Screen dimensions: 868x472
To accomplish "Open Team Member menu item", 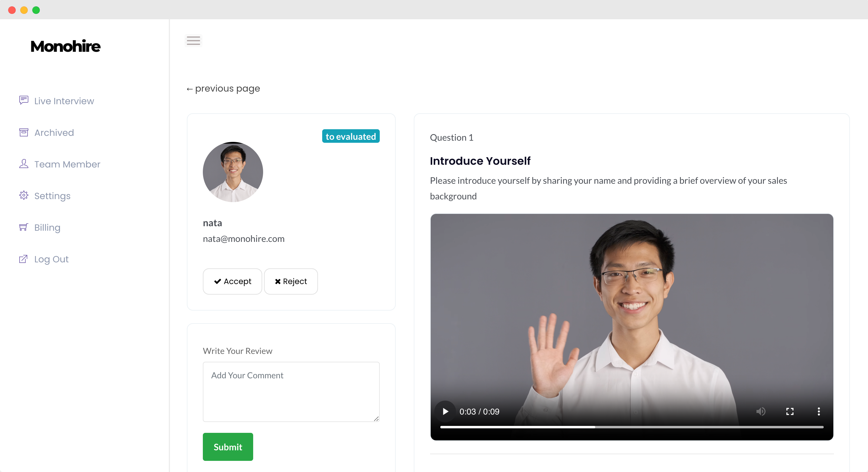I will pyautogui.click(x=67, y=164).
